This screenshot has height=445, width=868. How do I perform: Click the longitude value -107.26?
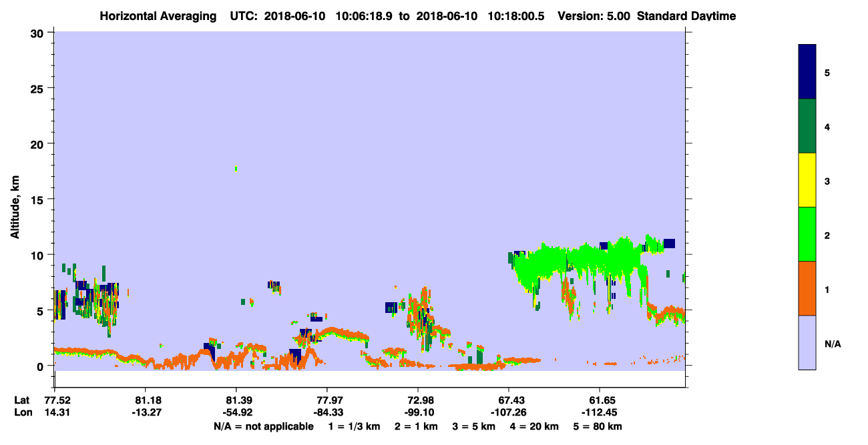click(x=508, y=412)
